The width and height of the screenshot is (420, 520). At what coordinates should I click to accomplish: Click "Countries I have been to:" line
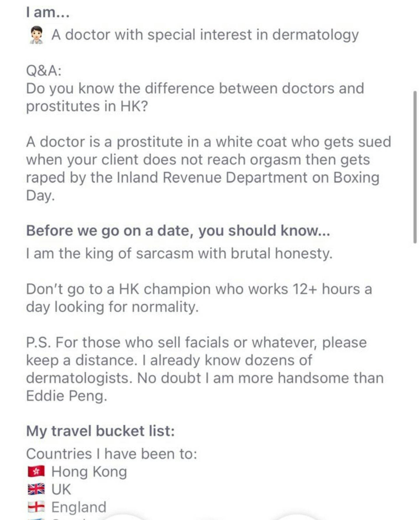pos(111,454)
